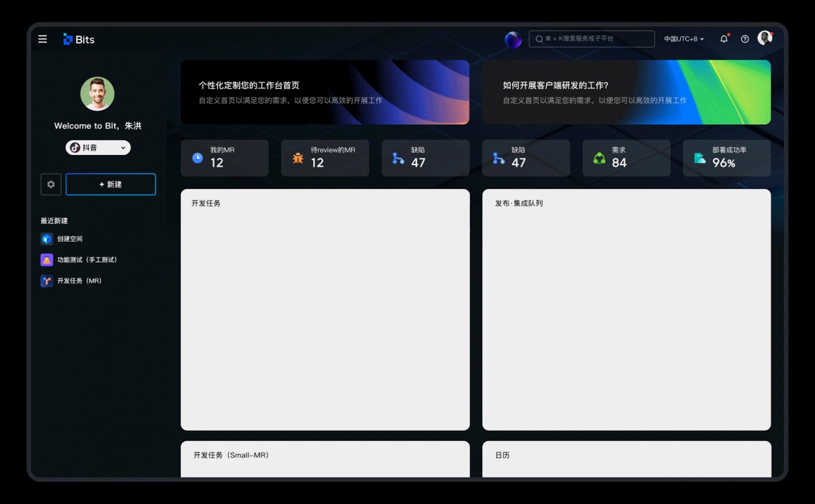The image size is (815, 504).
Task: Expand the 抖音 workspace dropdown
Action: 98,147
